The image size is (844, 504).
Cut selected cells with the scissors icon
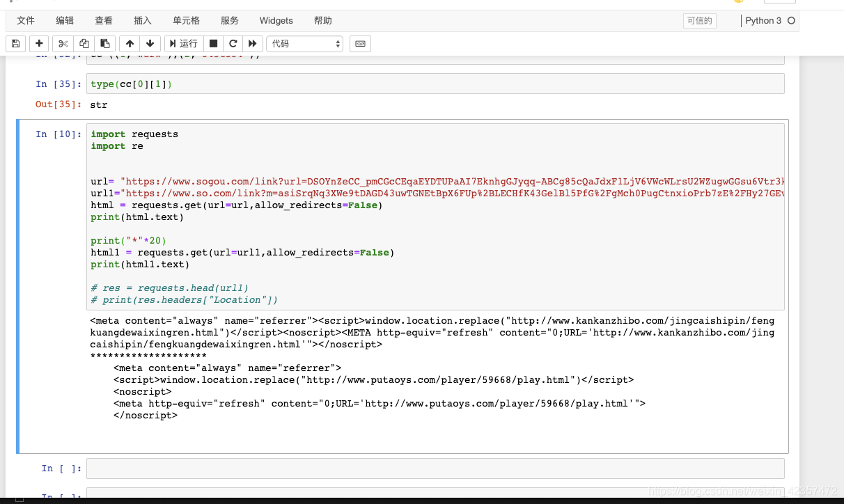(63, 43)
